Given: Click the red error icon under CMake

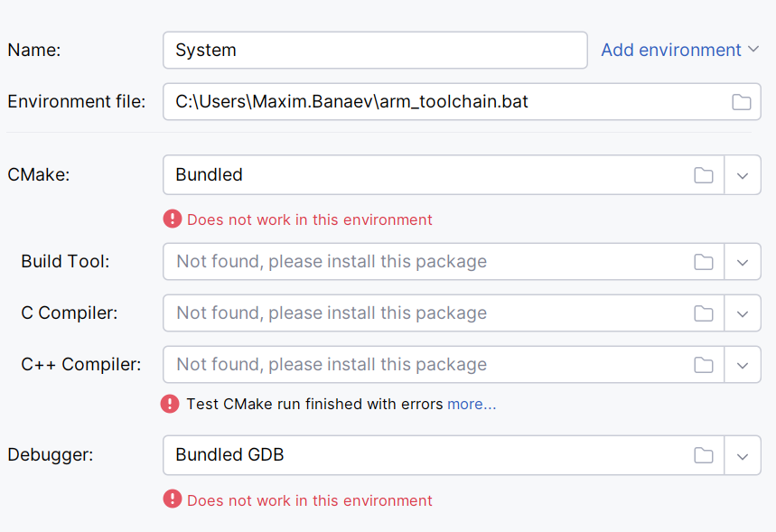Looking at the screenshot, I should 173,219.
